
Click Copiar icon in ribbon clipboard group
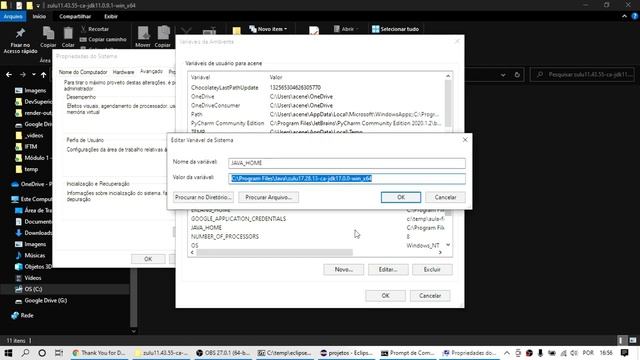(x=48, y=33)
